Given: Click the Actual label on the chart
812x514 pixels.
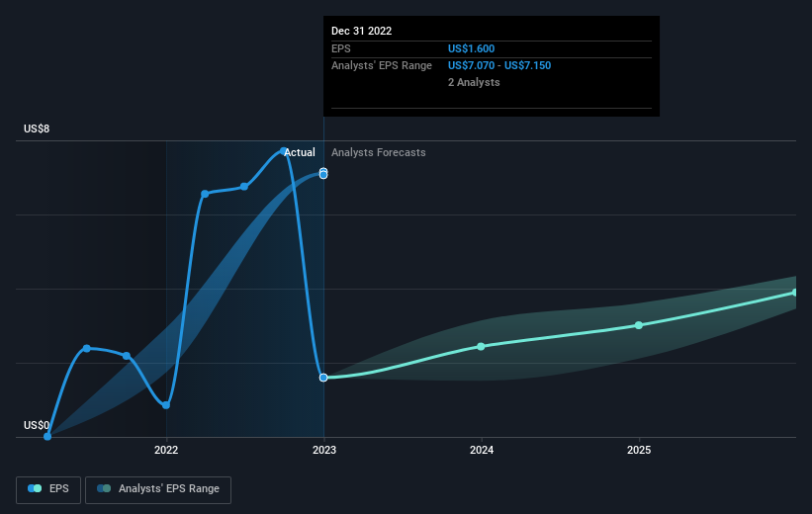Looking at the screenshot, I should pyautogui.click(x=300, y=152).
